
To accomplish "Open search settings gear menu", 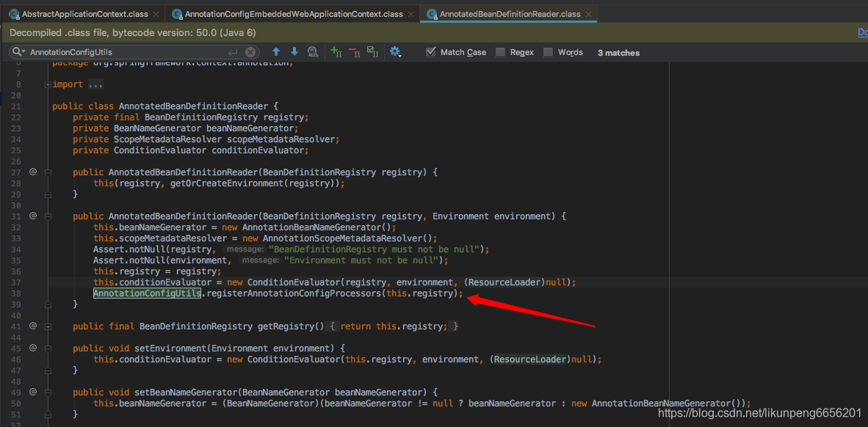I will tap(395, 52).
